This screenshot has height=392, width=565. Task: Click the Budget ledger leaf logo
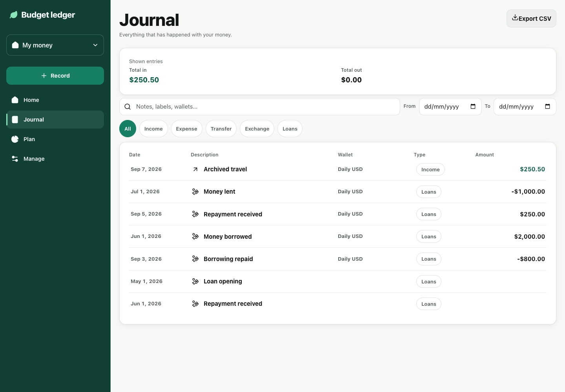coord(14,15)
